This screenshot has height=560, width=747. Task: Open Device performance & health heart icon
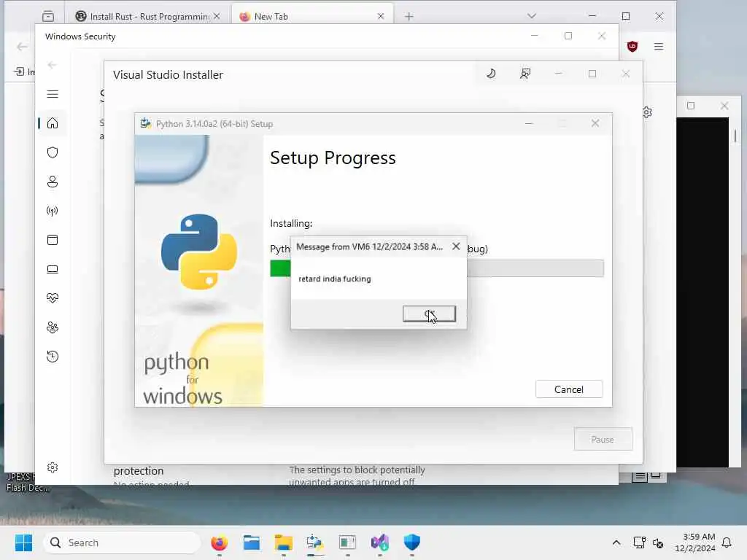point(53,298)
